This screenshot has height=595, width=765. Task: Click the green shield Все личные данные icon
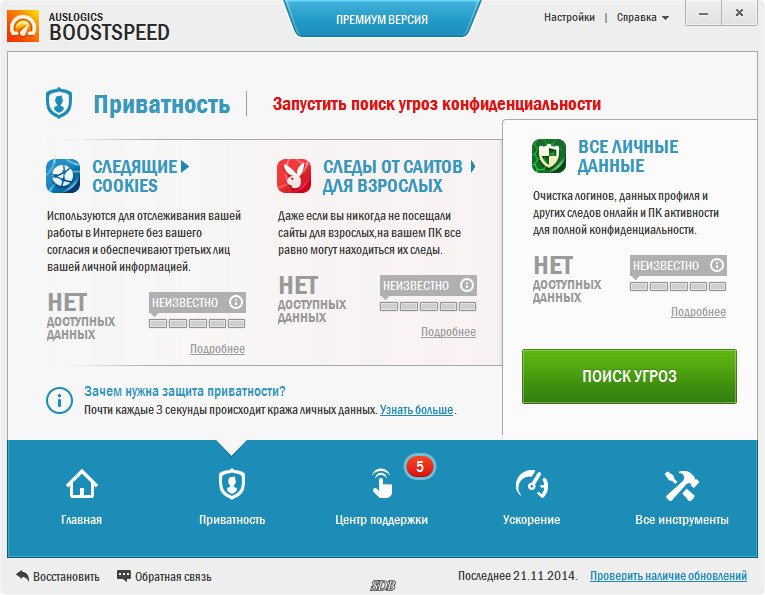[x=549, y=156]
